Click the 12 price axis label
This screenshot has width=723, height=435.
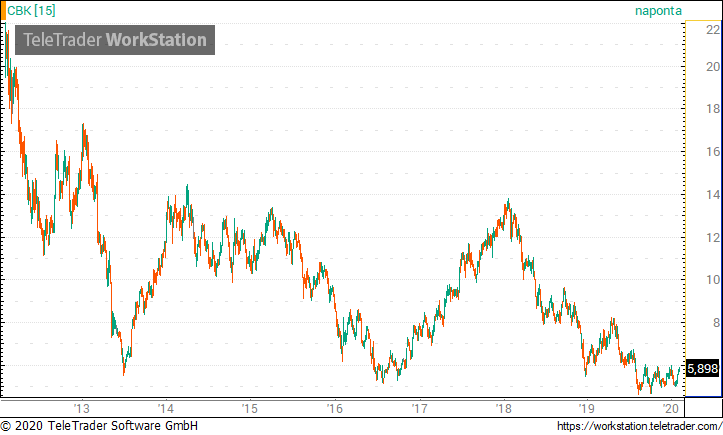(x=713, y=238)
